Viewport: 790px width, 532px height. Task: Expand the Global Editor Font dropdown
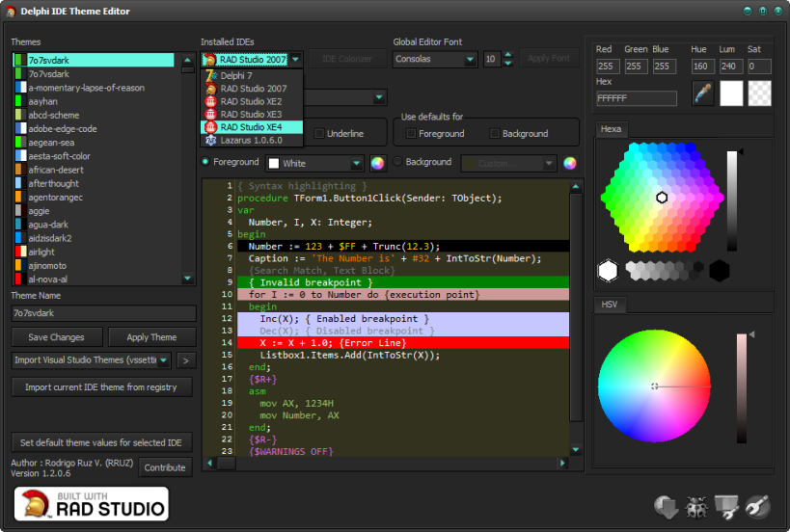coord(470,60)
